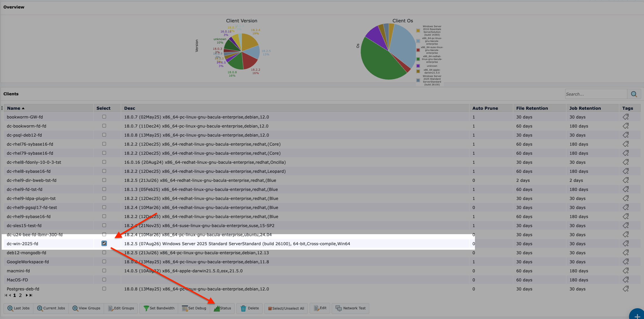Click the search magnifier icon
Image resolution: width=644 pixels, height=319 pixels.
[x=634, y=94]
